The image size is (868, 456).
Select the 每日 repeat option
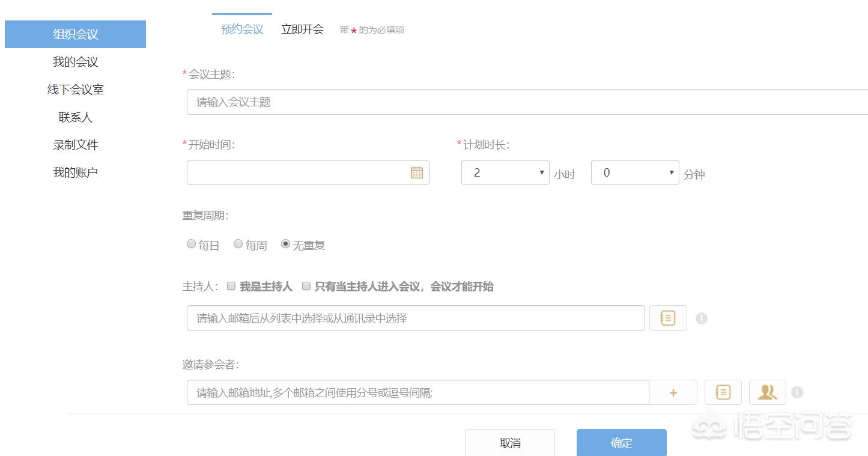coord(191,244)
